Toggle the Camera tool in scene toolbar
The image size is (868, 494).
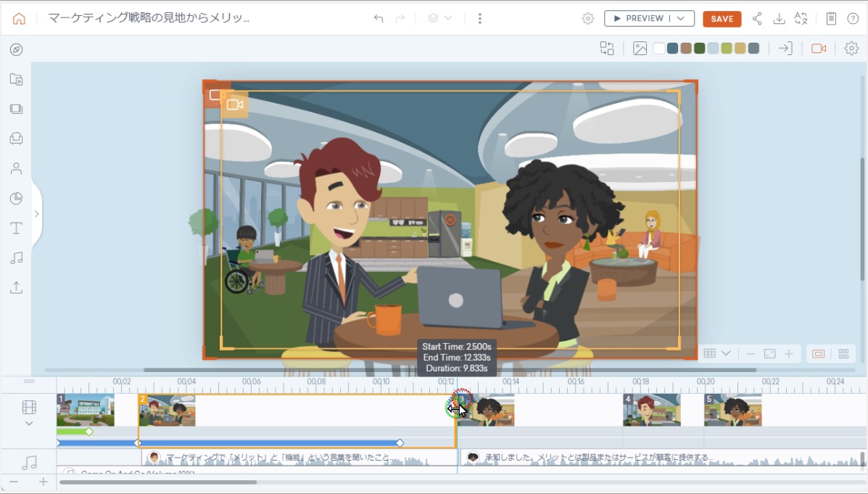[x=819, y=49]
